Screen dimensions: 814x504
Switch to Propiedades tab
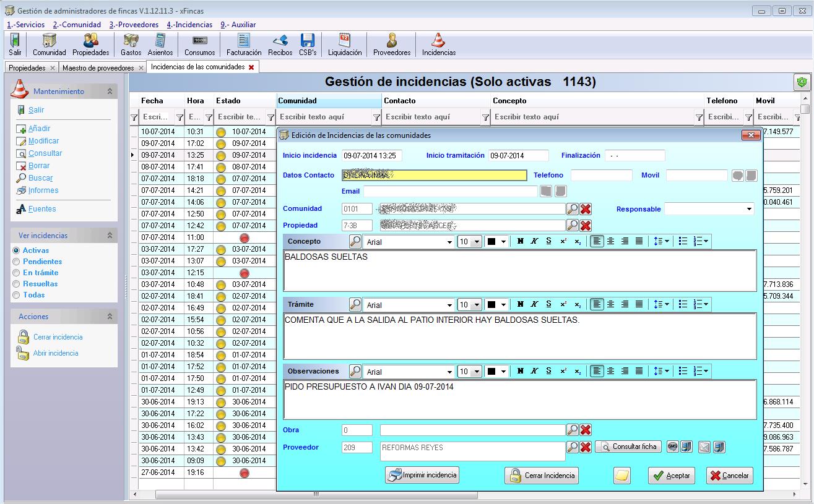coord(27,67)
